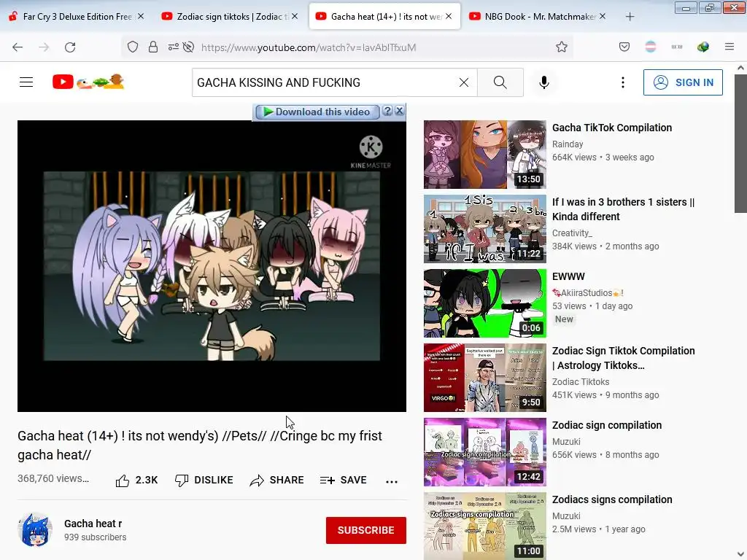Click the Rainday channel name
747x560 pixels.
click(x=568, y=144)
